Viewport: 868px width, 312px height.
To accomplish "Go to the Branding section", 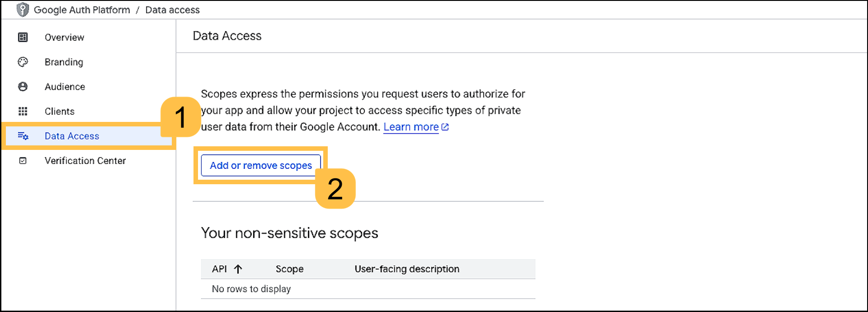I will pyautogui.click(x=64, y=62).
